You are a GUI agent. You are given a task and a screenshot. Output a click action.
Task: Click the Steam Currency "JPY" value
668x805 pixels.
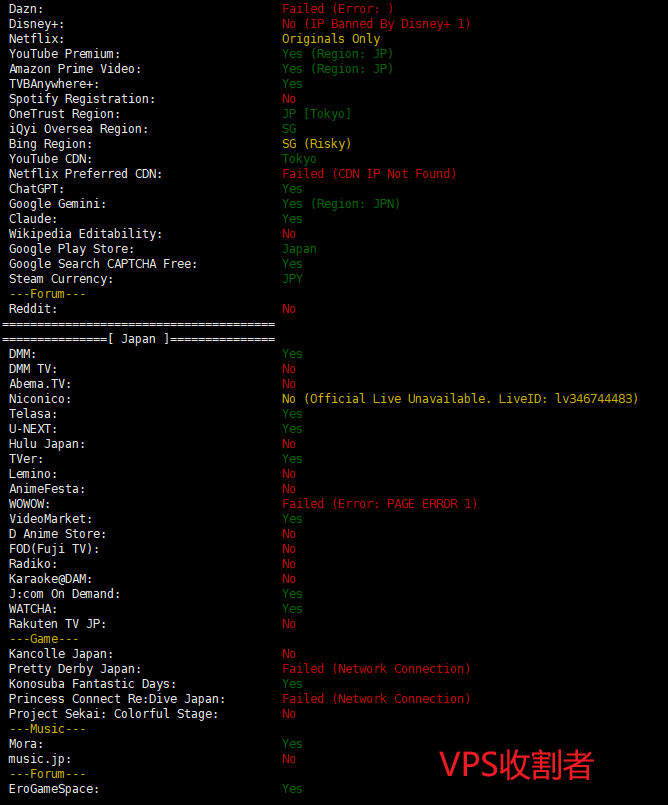pyautogui.click(x=292, y=279)
